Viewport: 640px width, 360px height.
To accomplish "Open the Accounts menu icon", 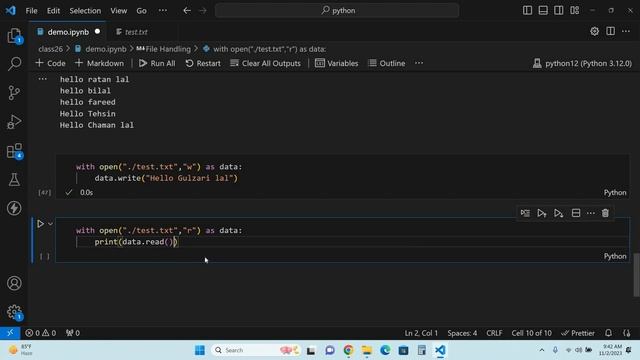I will pos(14,283).
